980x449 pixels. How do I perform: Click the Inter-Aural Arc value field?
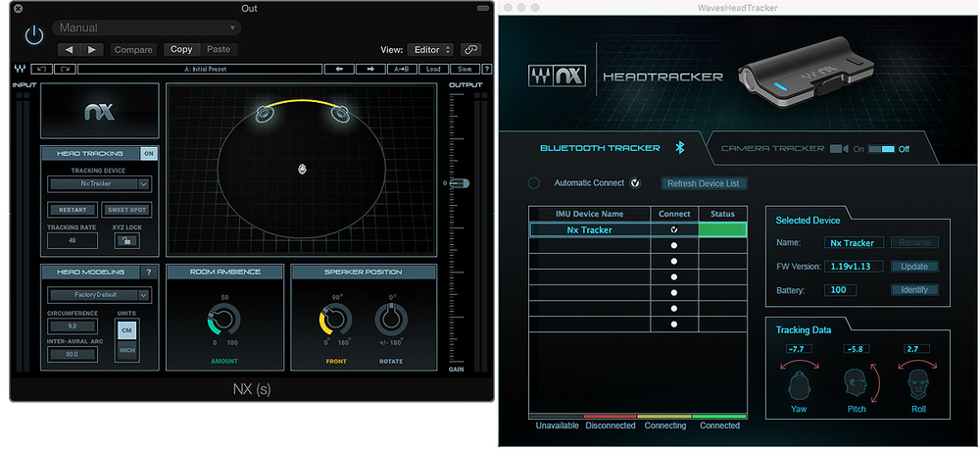coord(73,354)
